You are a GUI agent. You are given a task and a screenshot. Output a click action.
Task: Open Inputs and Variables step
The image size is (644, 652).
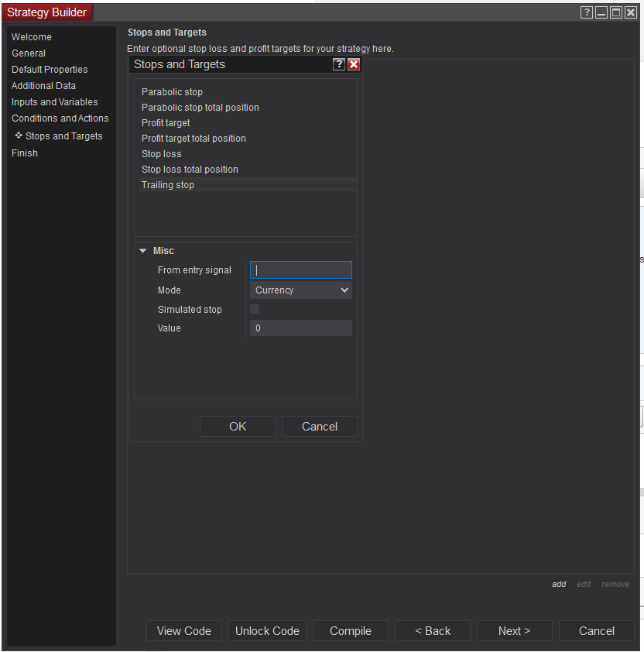(x=54, y=102)
